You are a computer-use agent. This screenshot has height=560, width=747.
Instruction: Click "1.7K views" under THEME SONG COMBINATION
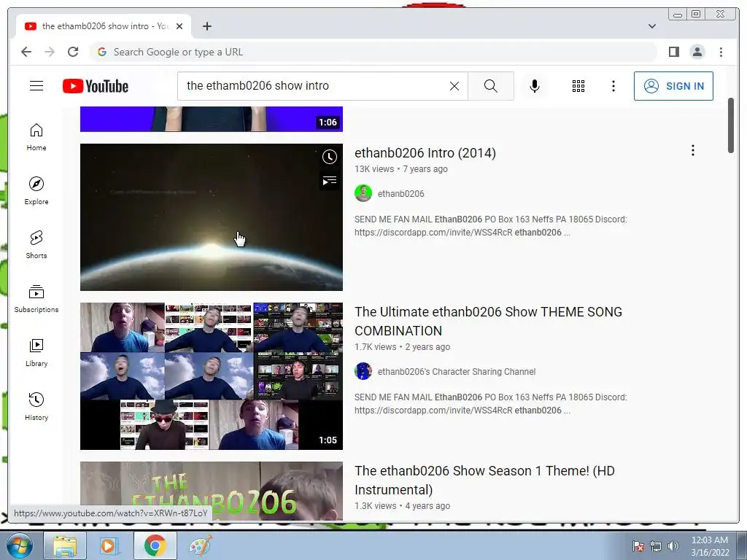(376, 346)
